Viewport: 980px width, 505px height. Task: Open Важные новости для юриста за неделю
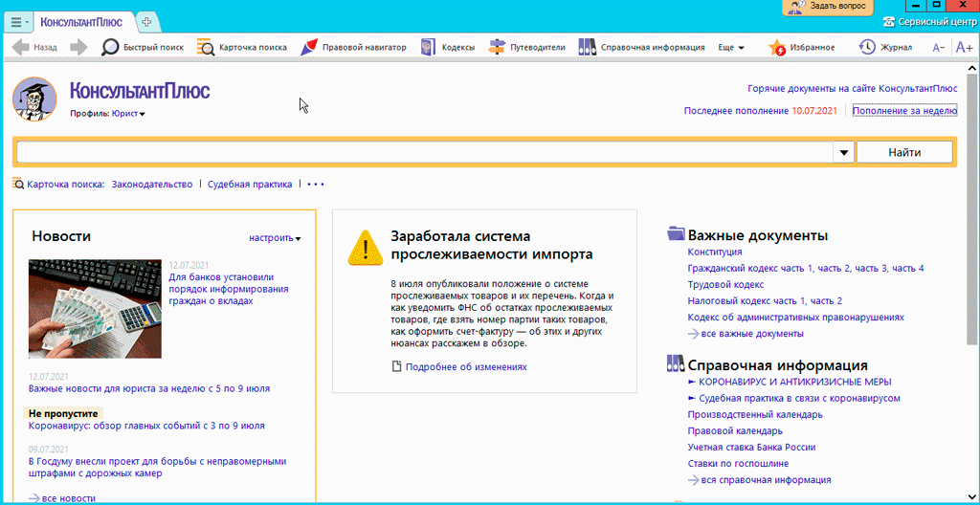(x=149, y=388)
